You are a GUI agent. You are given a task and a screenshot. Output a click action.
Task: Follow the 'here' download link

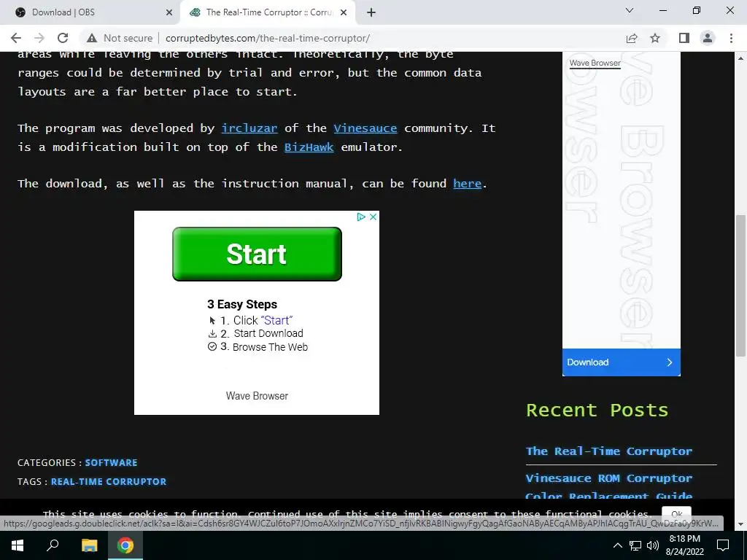(468, 184)
